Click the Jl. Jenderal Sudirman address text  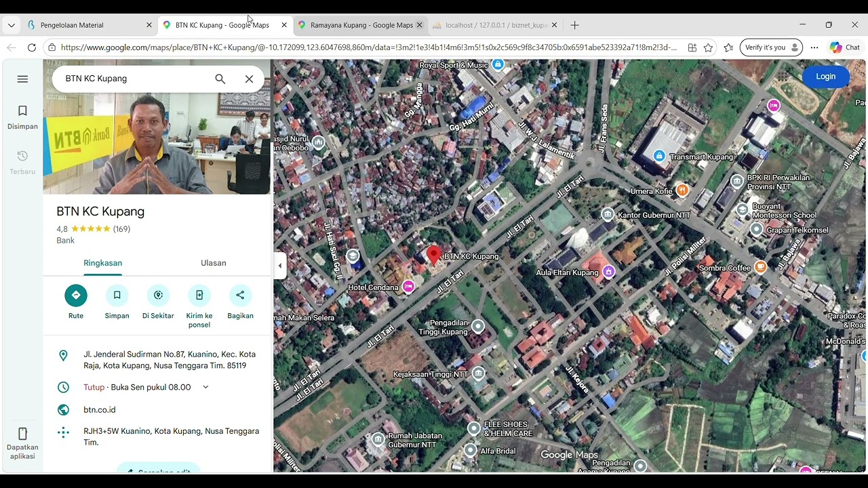170,360
